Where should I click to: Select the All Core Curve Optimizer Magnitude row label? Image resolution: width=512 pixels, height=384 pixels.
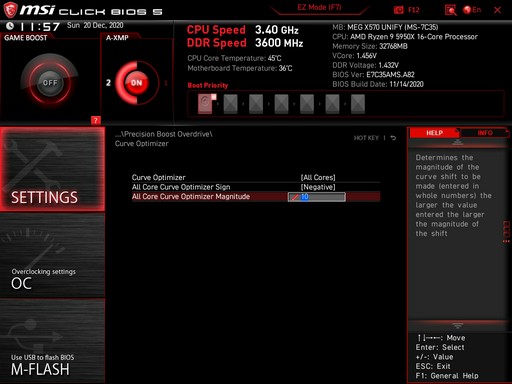[191, 197]
